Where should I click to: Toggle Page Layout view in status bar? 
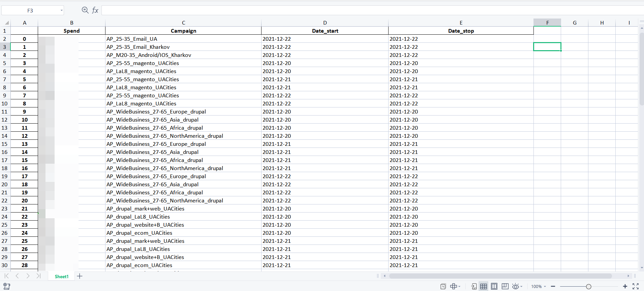(494, 286)
